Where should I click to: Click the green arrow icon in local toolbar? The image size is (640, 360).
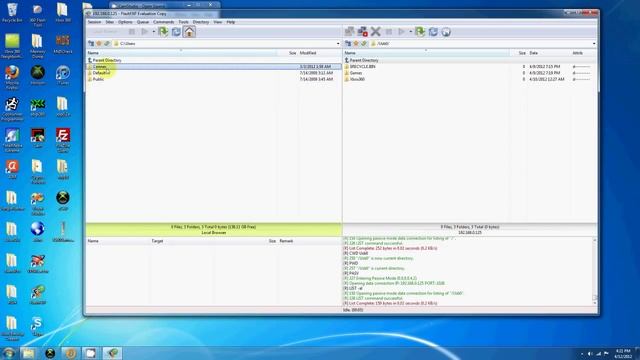tap(163, 32)
